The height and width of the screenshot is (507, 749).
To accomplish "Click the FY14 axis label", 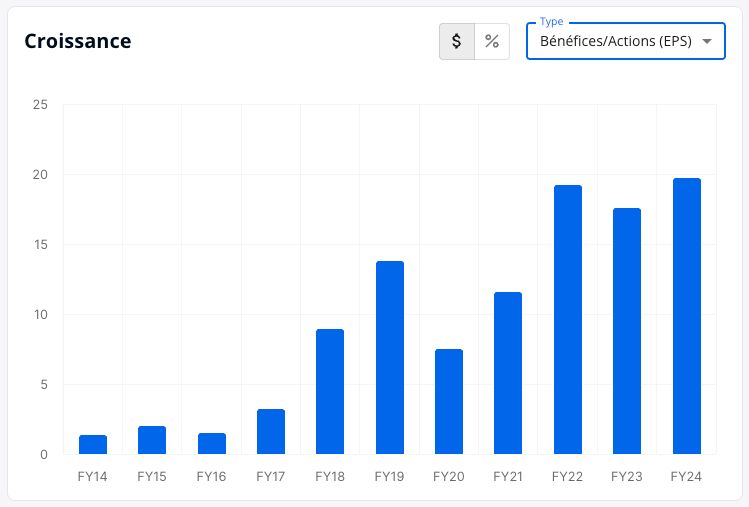I will click(x=92, y=476).
